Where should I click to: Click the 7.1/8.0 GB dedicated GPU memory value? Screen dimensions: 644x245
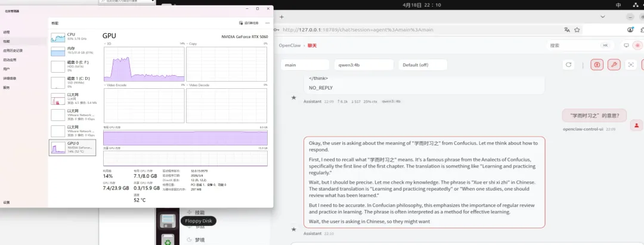pos(145,176)
